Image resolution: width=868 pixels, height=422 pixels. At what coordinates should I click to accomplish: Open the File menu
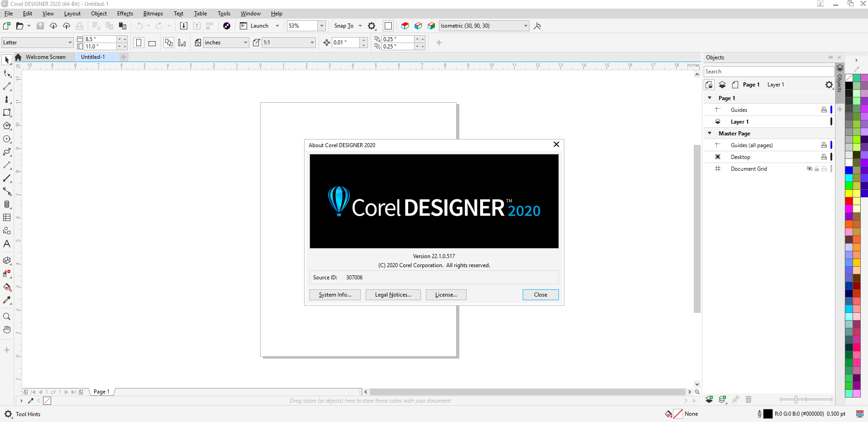click(9, 14)
